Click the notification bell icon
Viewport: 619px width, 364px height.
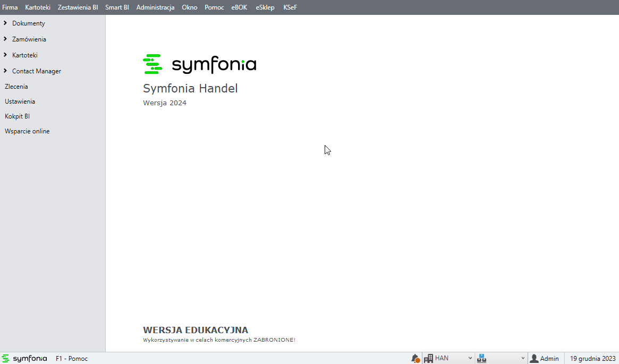tap(415, 359)
